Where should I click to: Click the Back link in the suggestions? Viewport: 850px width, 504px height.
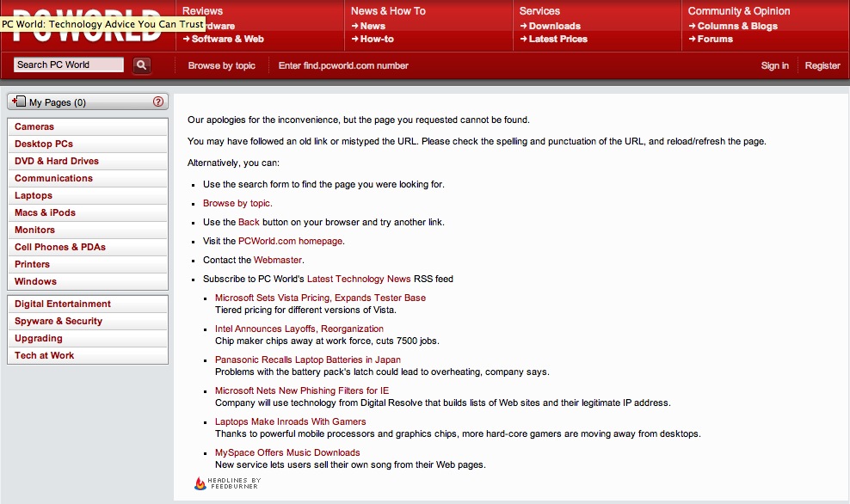249,222
